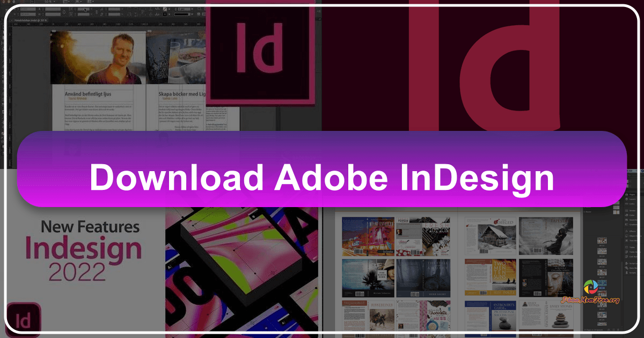
Task: Toggle the Object Styles panel
Action: pyautogui.click(x=626, y=236)
